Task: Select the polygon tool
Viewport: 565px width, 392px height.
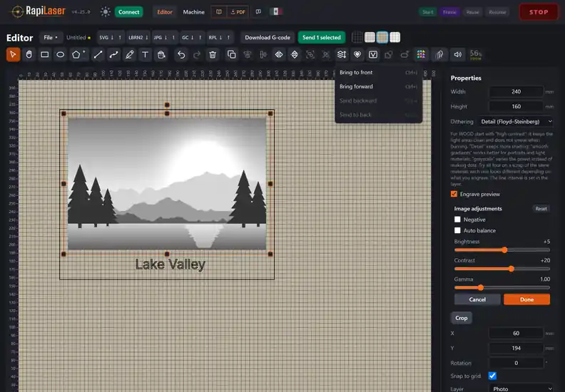Action: tap(78, 55)
